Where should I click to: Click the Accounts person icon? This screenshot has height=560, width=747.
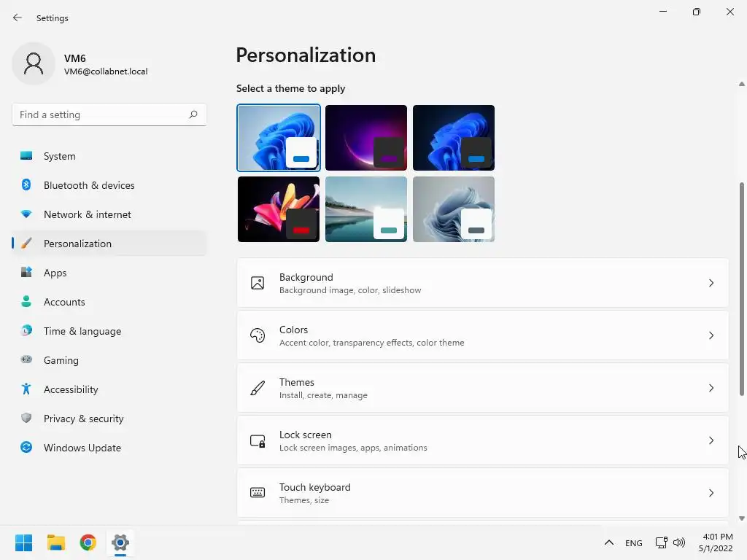(x=26, y=301)
